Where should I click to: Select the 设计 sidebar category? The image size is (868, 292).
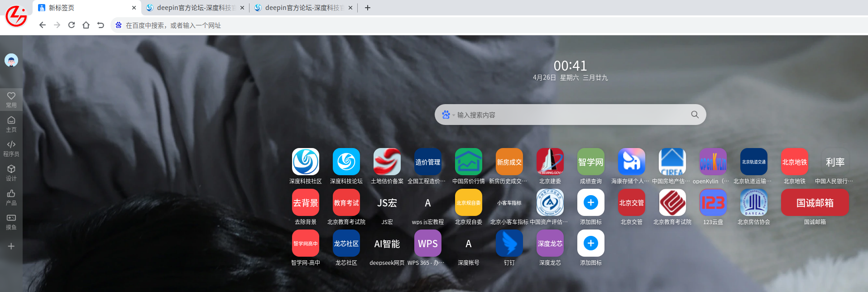[11, 173]
